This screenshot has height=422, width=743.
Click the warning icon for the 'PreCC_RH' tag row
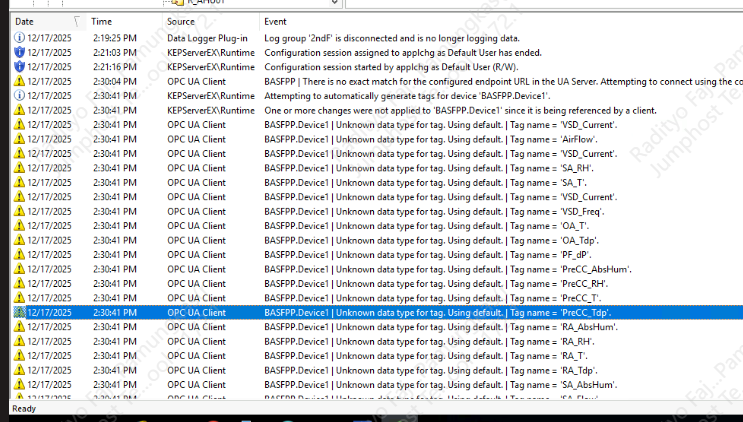coord(19,284)
